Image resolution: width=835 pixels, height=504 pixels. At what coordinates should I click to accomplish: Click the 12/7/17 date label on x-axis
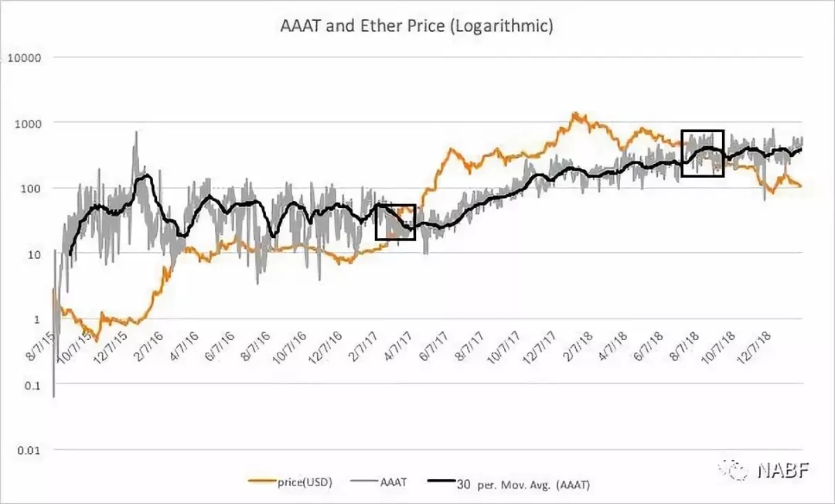540,348
